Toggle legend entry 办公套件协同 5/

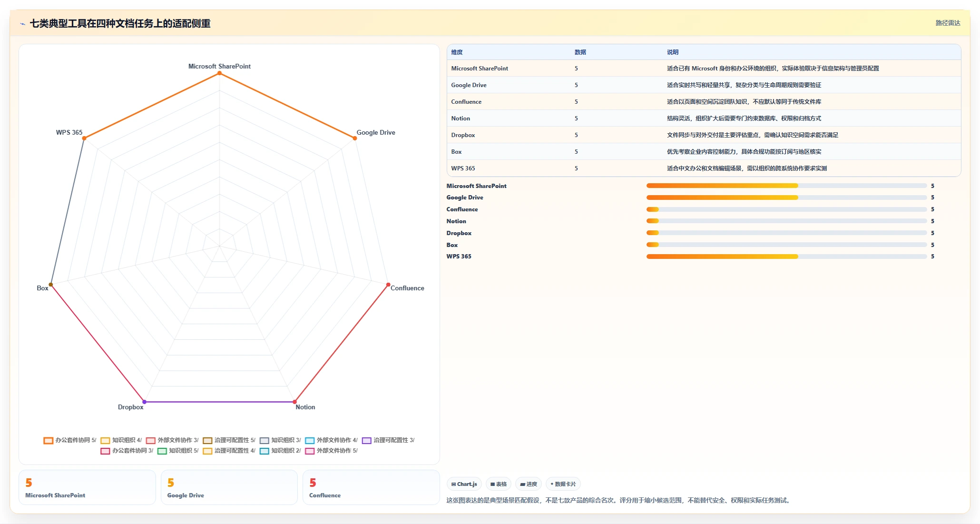70,440
